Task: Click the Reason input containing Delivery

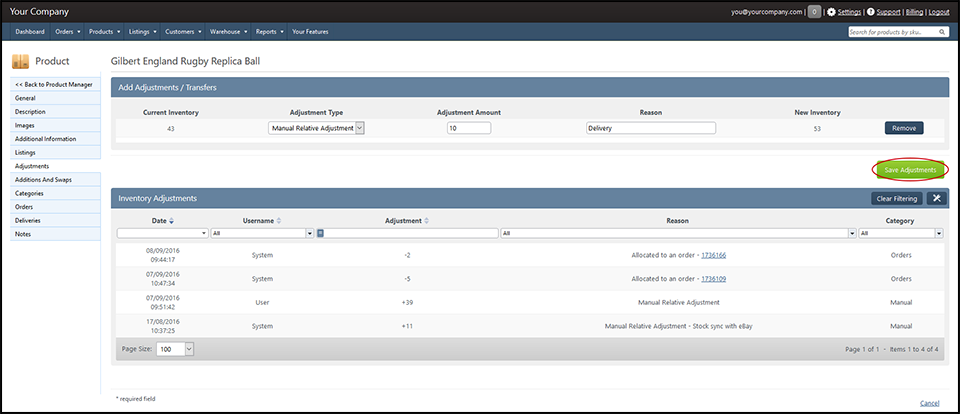Action: click(x=651, y=128)
